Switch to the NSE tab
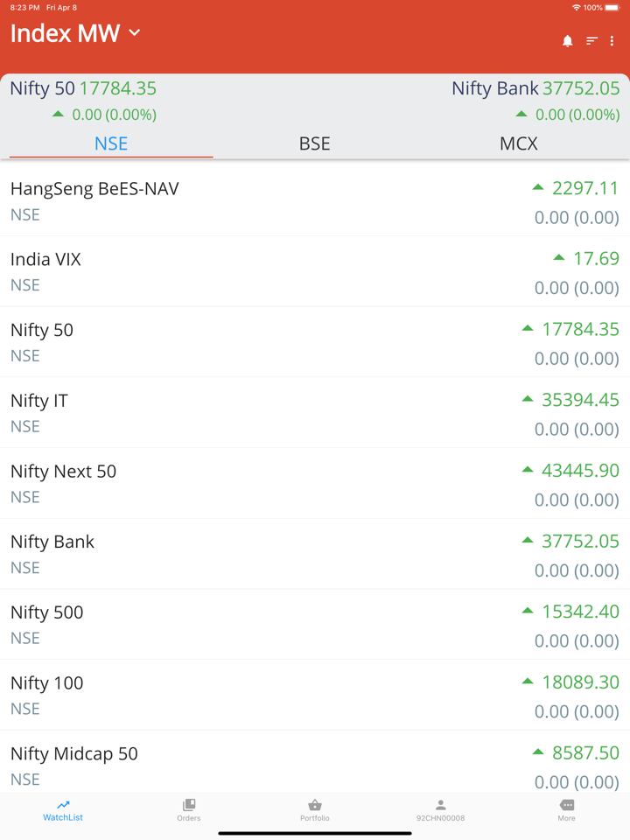The width and height of the screenshot is (630, 840). point(111,143)
